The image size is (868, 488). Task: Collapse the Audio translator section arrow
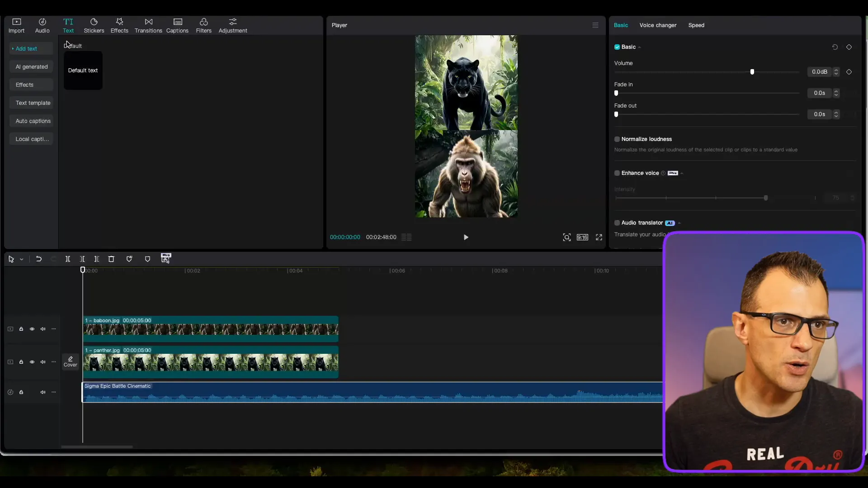(x=679, y=223)
